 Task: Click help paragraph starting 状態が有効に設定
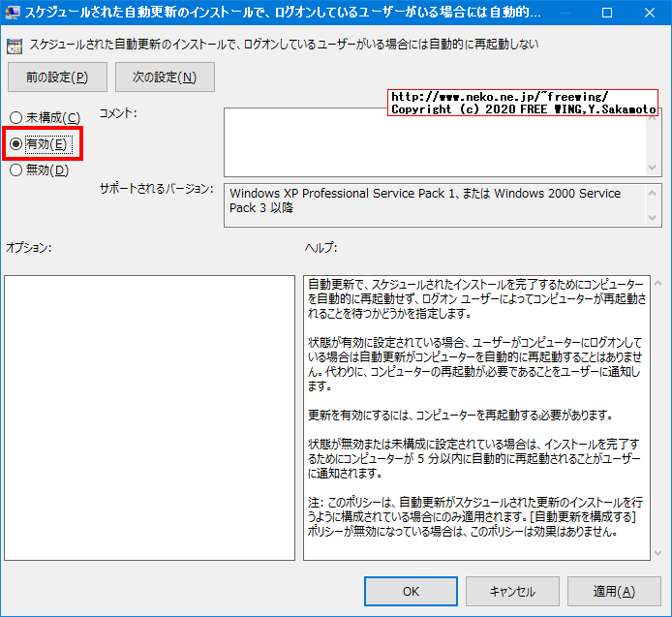click(x=474, y=364)
